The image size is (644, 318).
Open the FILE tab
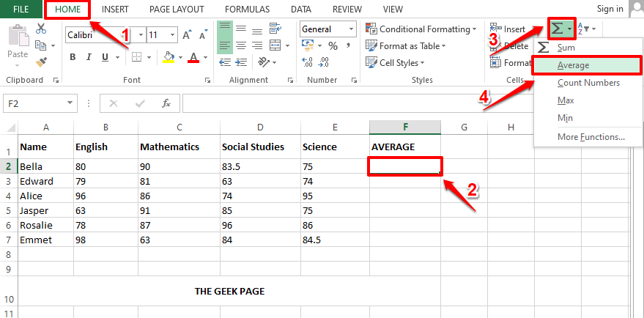[21, 9]
